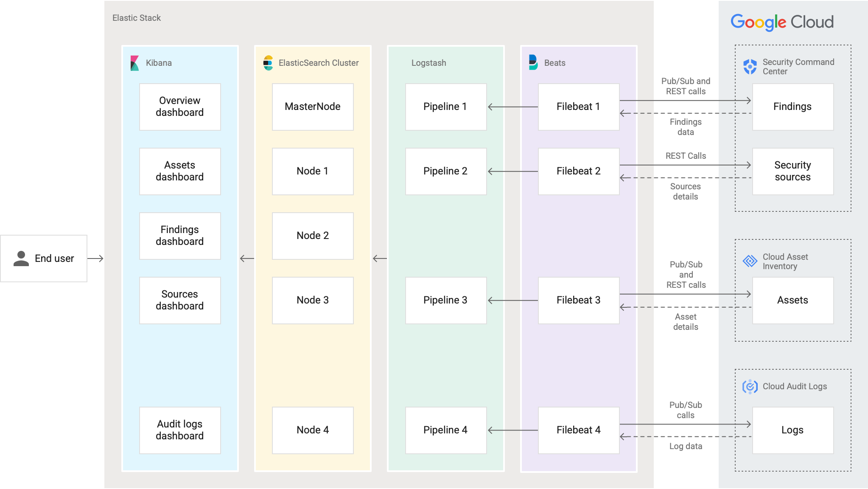Screen dimensions: 868x489
Task: Click the Kibana icon in the header
Action: [132, 63]
